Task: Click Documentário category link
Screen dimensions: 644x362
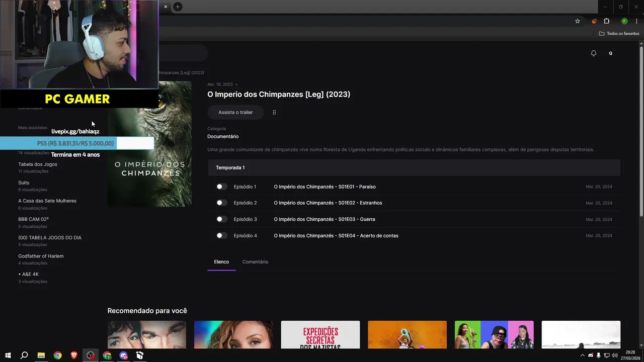Action: 223,136
